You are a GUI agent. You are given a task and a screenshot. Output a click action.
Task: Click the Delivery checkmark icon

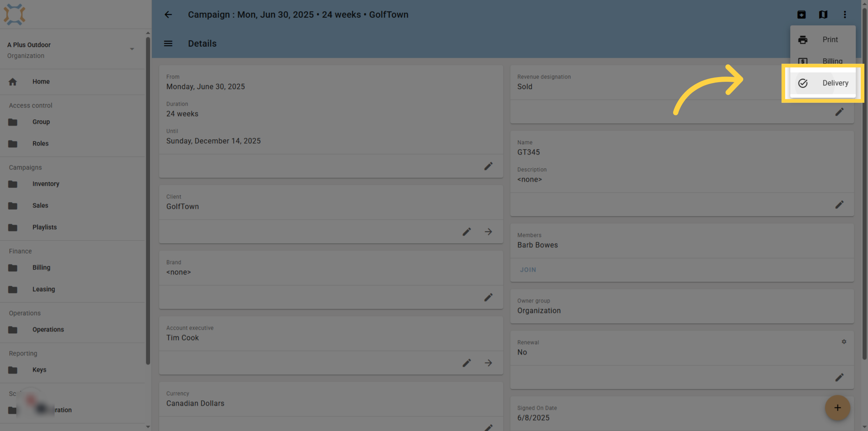click(x=803, y=83)
